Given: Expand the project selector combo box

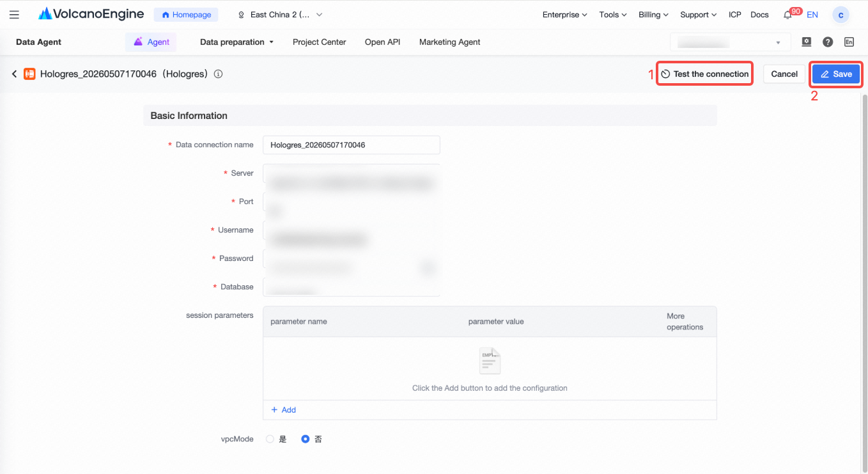Looking at the screenshot, I should click(730, 42).
